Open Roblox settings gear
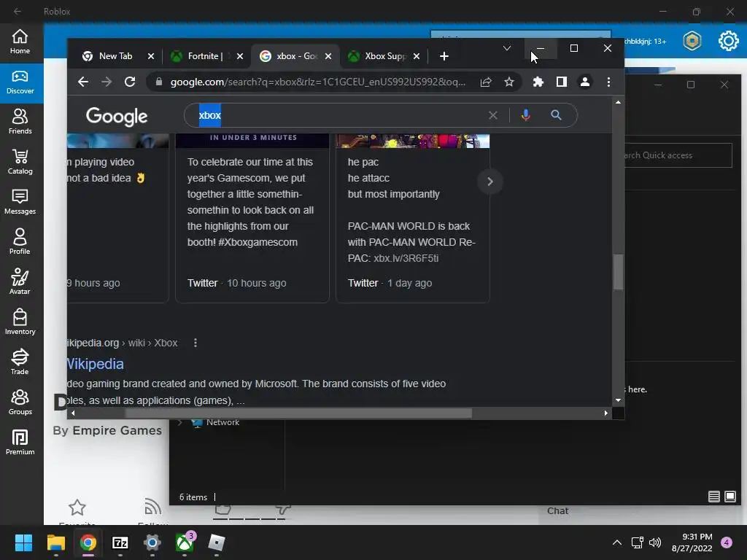 pos(729,41)
